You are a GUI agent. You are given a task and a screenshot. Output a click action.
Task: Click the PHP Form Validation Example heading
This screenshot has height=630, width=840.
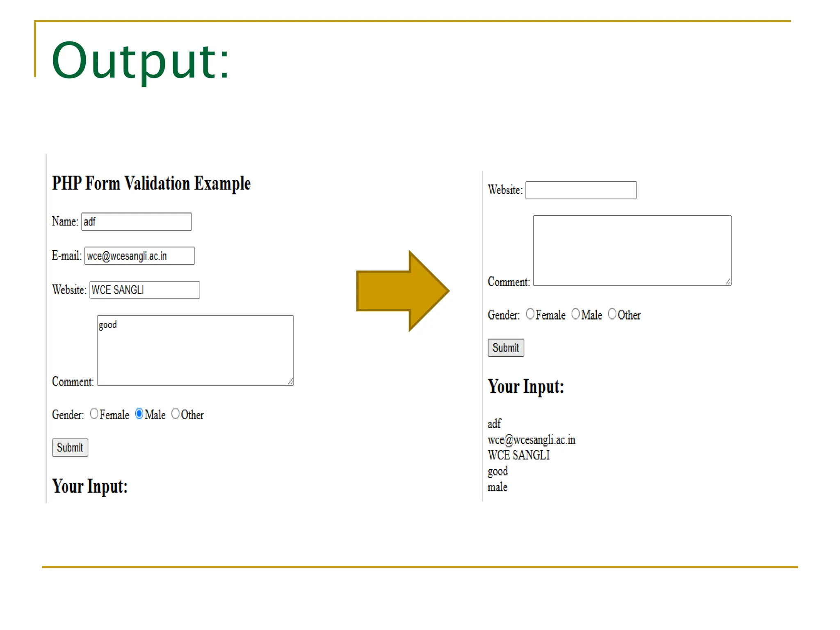click(151, 183)
